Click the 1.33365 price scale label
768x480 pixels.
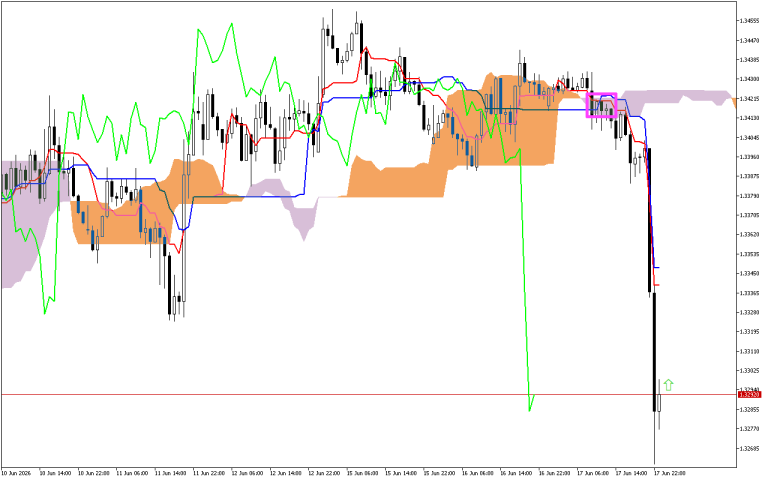click(x=750, y=293)
